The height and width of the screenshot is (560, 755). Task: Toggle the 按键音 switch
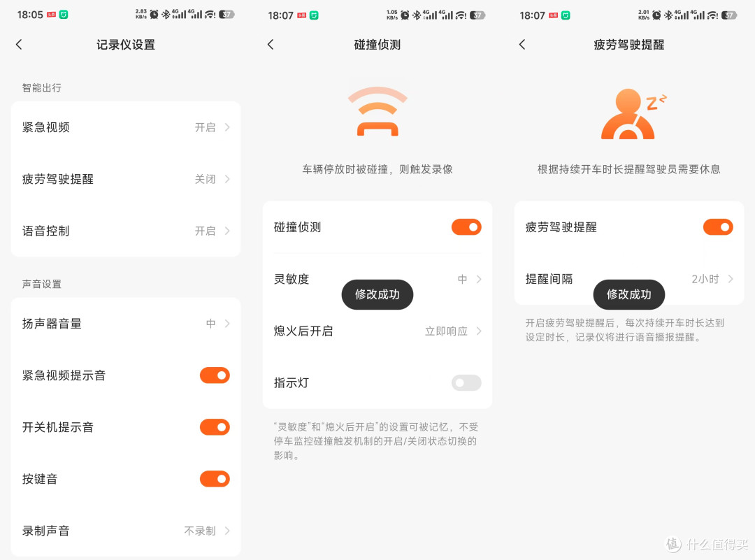[215, 479]
